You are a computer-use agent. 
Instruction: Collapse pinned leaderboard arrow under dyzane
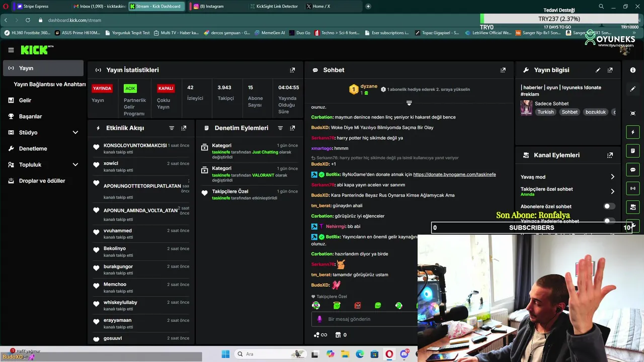tap(409, 103)
